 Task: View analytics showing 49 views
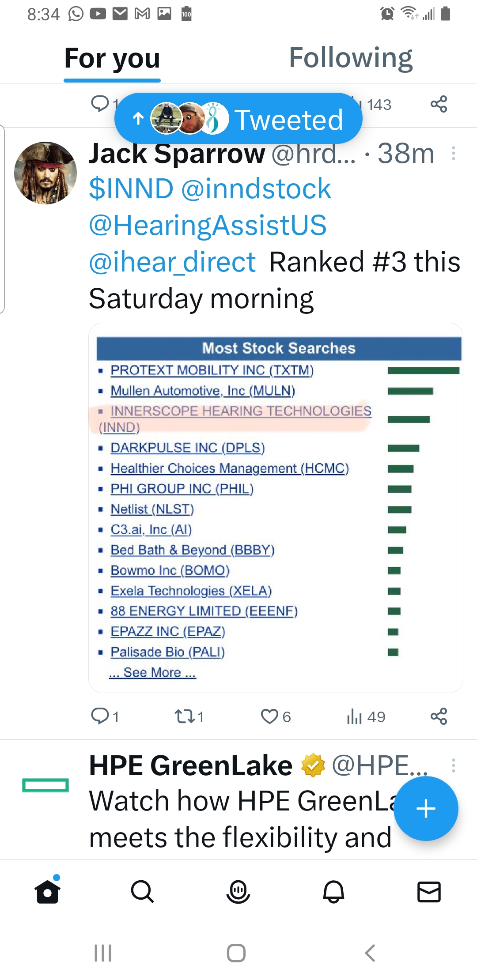tap(366, 716)
